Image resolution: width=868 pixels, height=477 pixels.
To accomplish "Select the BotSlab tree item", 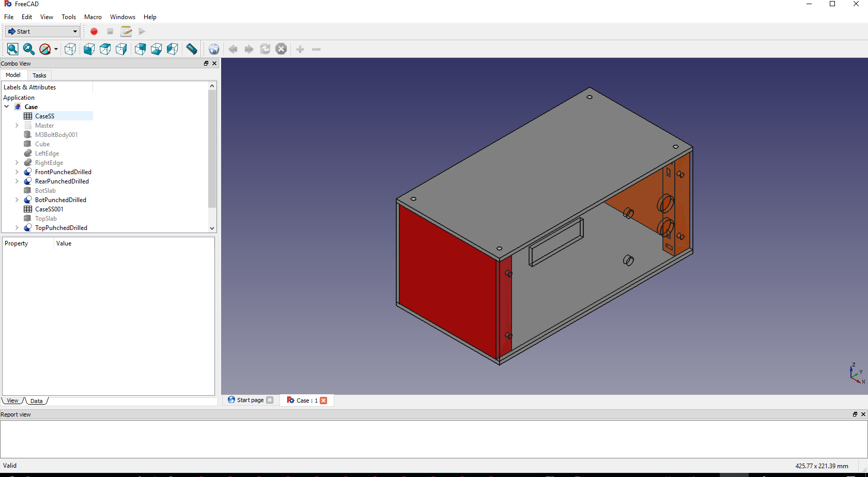I will [x=45, y=191].
